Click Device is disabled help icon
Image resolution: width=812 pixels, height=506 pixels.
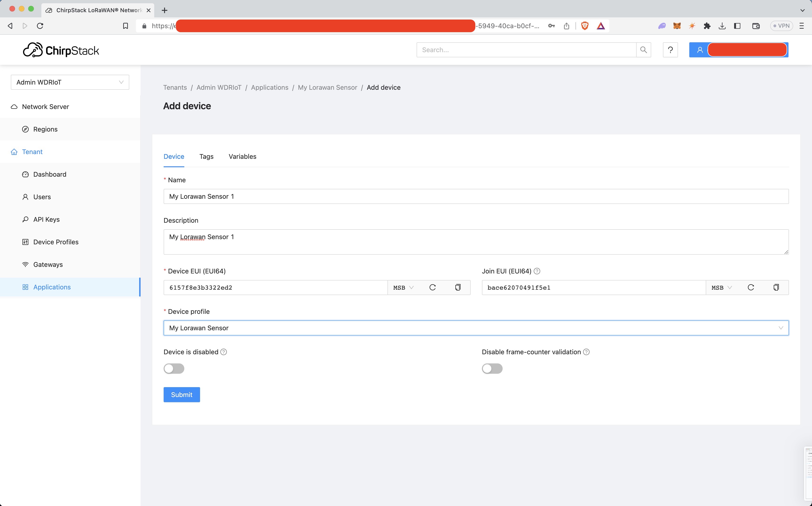coord(224,352)
